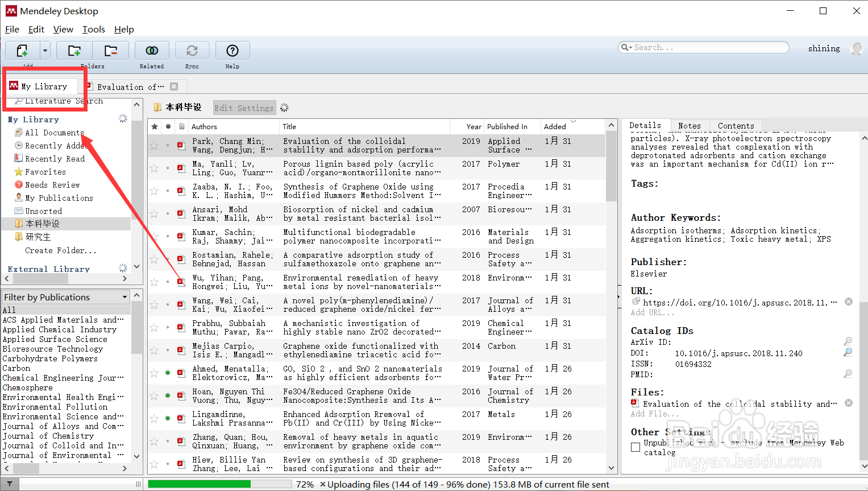The image size is (868, 491).
Task: Sort by the Published In column header
Action: (512, 126)
